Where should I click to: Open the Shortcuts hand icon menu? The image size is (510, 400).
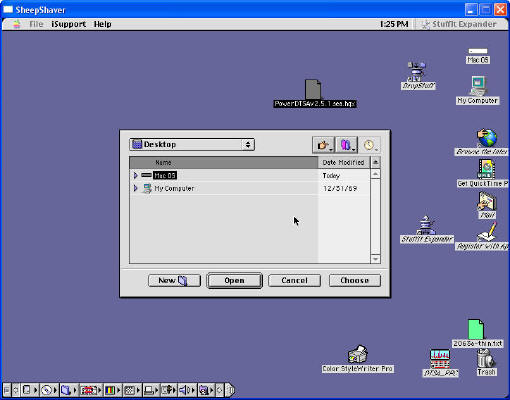click(324, 145)
